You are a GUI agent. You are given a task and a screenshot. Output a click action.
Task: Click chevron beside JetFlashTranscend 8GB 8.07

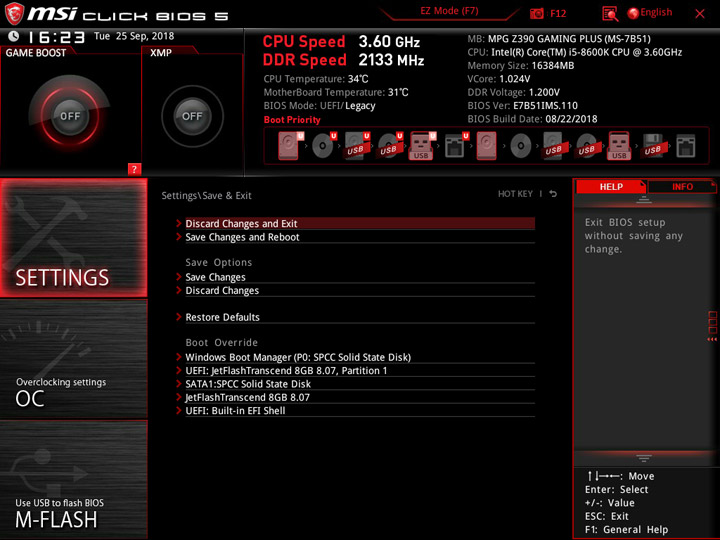(x=179, y=397)
